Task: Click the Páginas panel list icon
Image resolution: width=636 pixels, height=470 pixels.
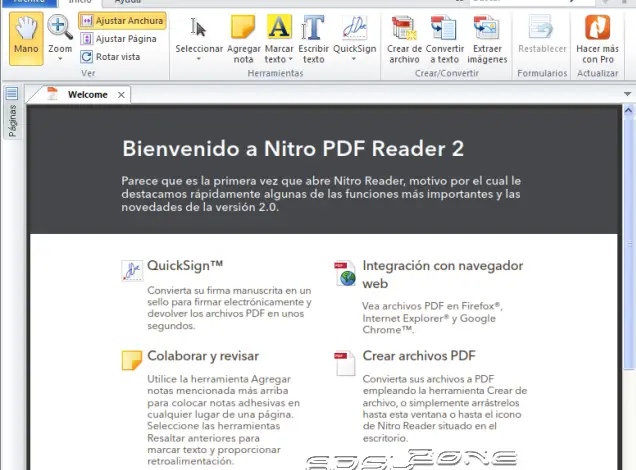Action: (x=12, y=94)
